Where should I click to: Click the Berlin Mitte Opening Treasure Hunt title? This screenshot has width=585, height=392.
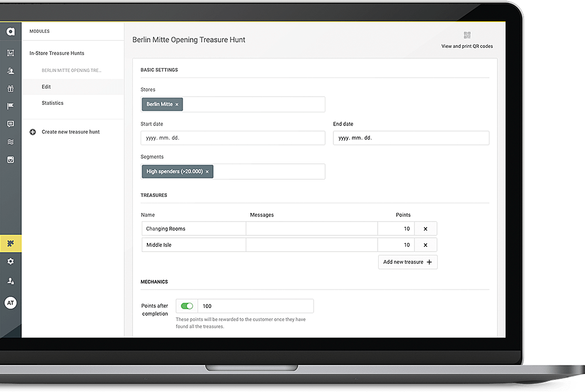pos(189,40)
